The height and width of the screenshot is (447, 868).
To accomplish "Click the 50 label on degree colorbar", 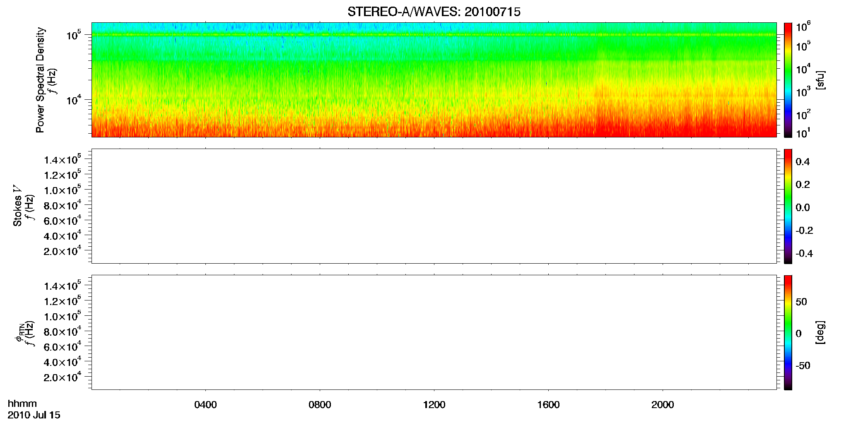I will 801,302.
